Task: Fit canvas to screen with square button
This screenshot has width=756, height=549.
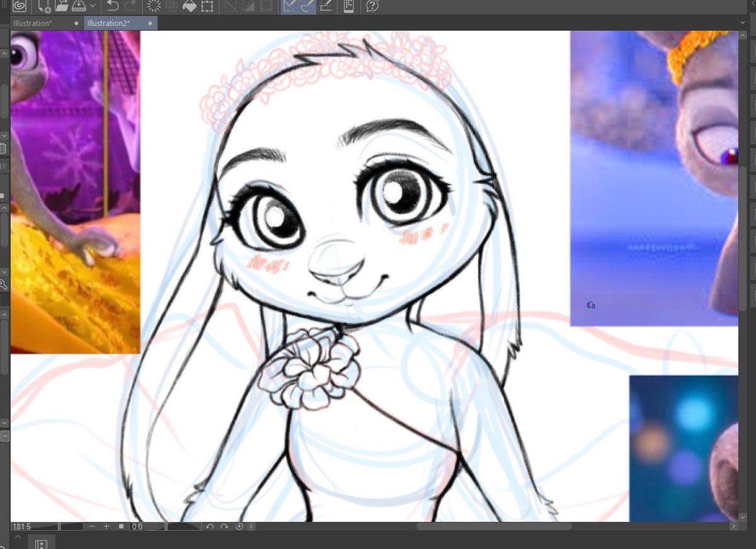Action: (x=121, y=526)
